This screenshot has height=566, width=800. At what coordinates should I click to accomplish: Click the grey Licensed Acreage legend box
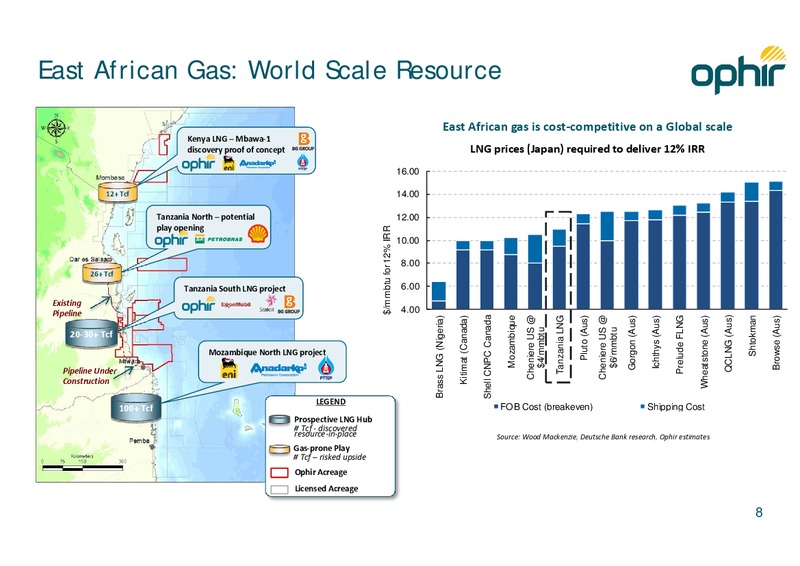[x=279, y=489]
